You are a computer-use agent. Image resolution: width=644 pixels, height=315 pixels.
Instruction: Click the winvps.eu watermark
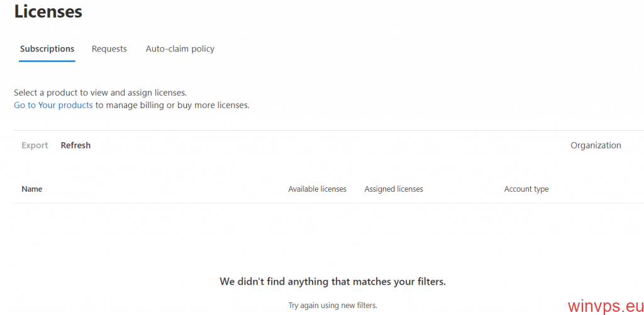[604, 306]
